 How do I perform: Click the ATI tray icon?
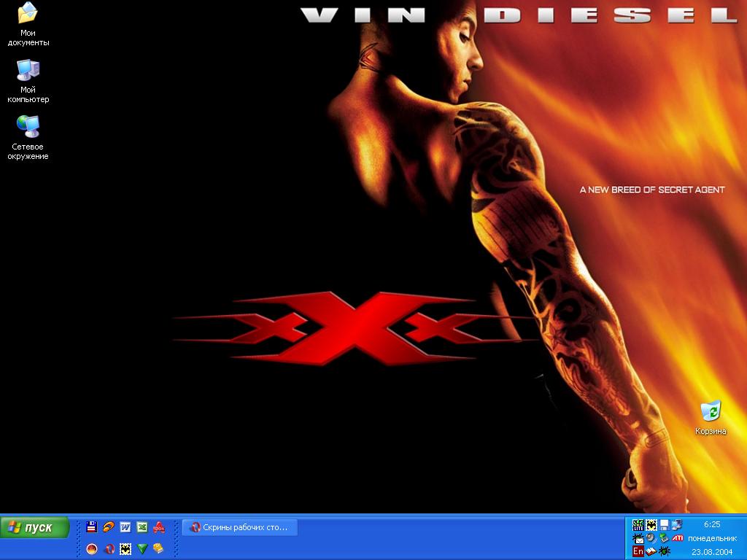(x=678, y=538)
